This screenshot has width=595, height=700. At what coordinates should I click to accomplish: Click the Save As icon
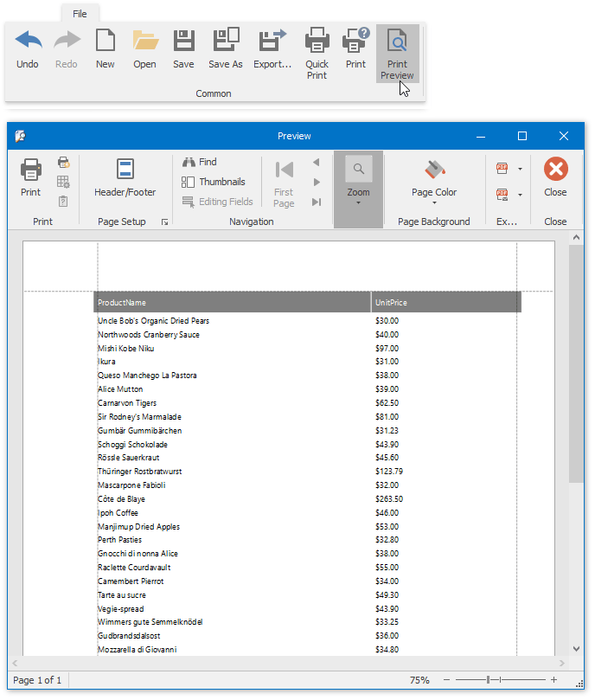tap(225, 48)
